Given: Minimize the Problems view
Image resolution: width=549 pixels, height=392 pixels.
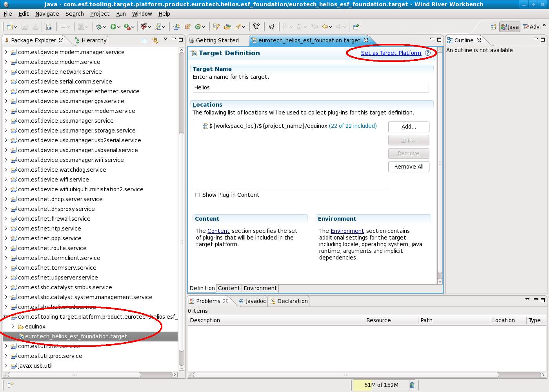Looking at the screenshot, I should pyautogui.click(x=535, y=300).
